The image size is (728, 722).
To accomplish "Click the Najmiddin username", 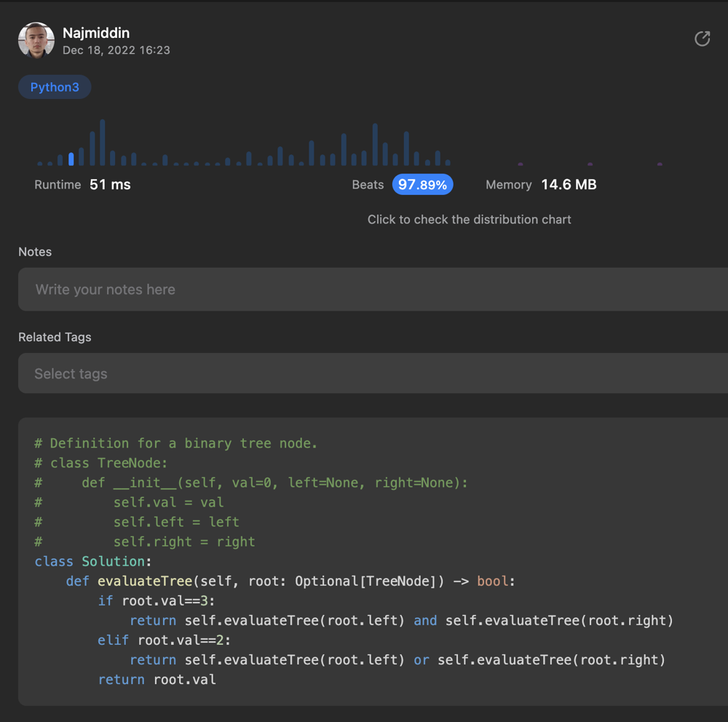I will click(96, 33).
